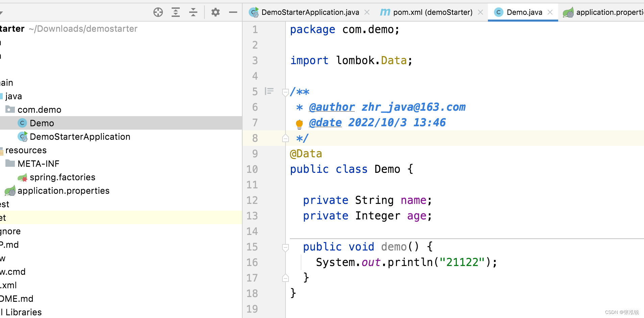Click the intention lightbulb on line 7
The height and width of the screenshot is (318, 644).
(299, 124)
